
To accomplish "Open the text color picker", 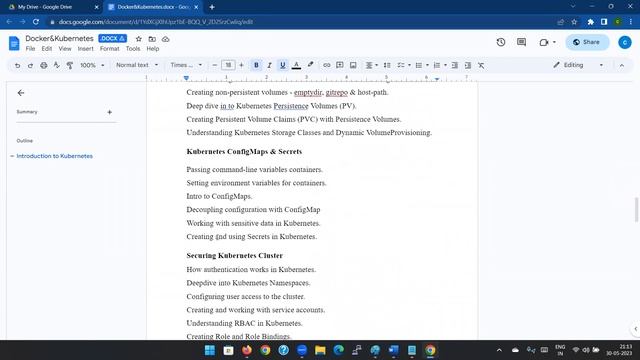I will (296, 65).
